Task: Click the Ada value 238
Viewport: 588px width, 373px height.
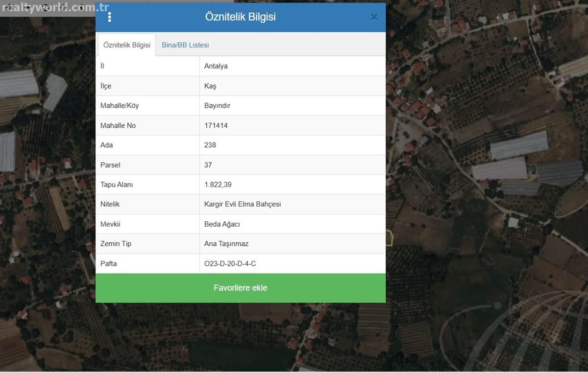Action: (210, 145)
